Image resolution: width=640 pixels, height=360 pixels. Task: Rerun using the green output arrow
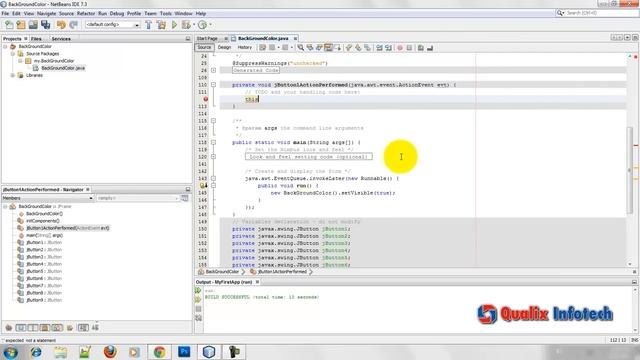click(x=198, y=290)
